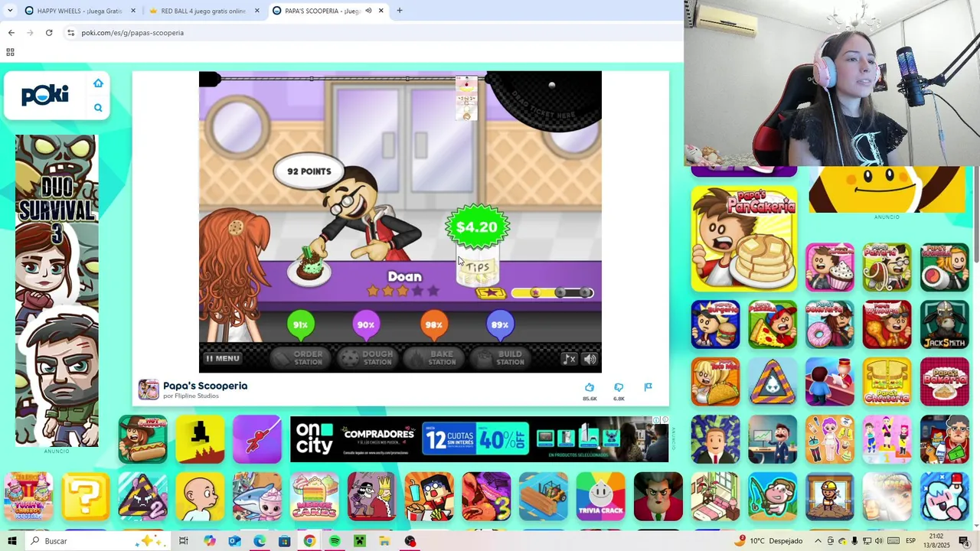Go to the Order Station
This screenshot has width=980, height=551.
tap(301, 357)
